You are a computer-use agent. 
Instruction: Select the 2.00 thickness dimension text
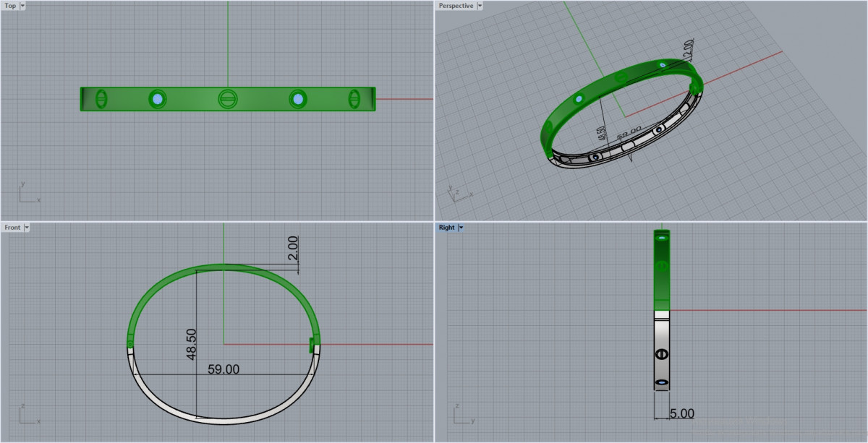click(x=292, y=249)
